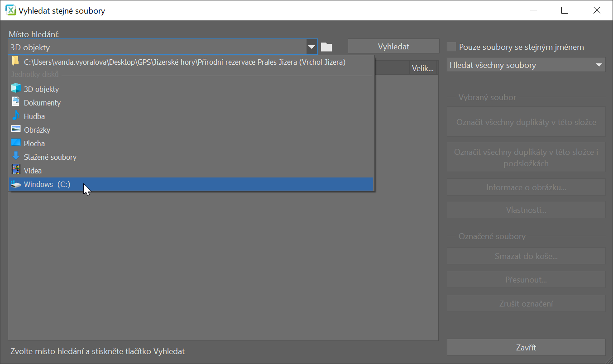Open the Hledat všechny soubory dropdown

(526, 65)
